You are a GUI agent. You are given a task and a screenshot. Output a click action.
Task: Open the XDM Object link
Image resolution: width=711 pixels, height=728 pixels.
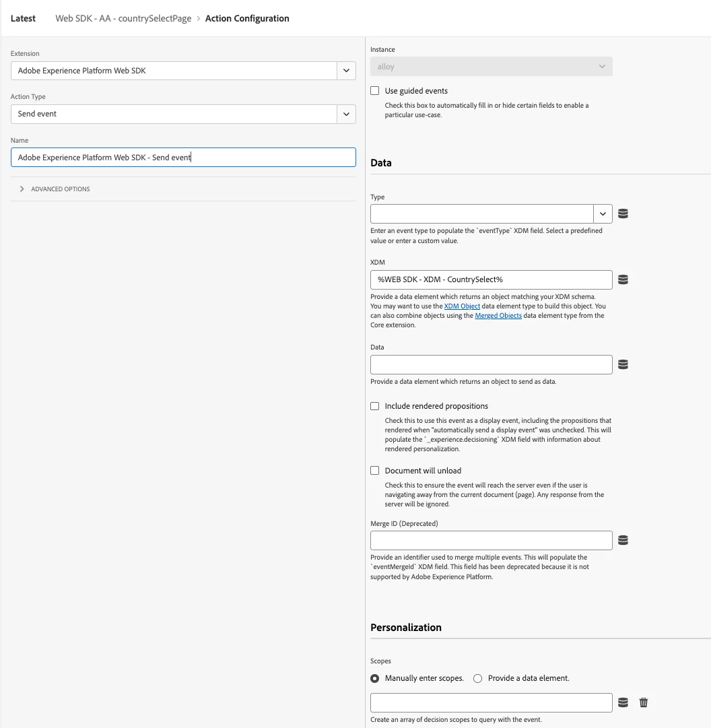(462, 306)
